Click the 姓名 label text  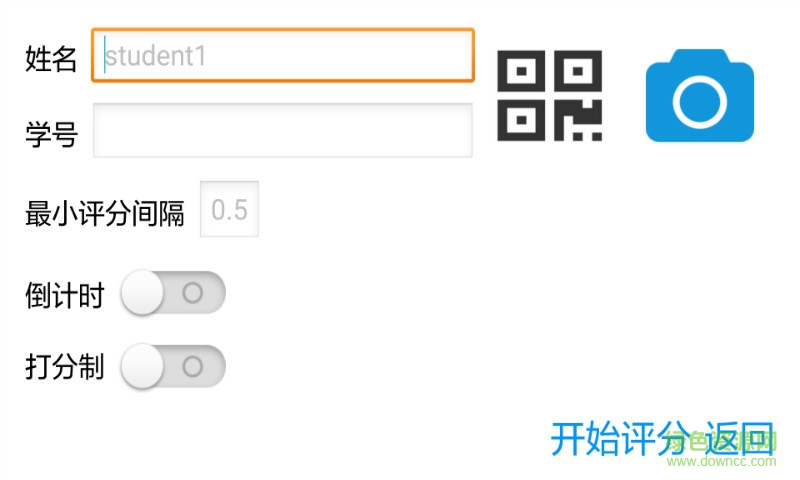51,59
